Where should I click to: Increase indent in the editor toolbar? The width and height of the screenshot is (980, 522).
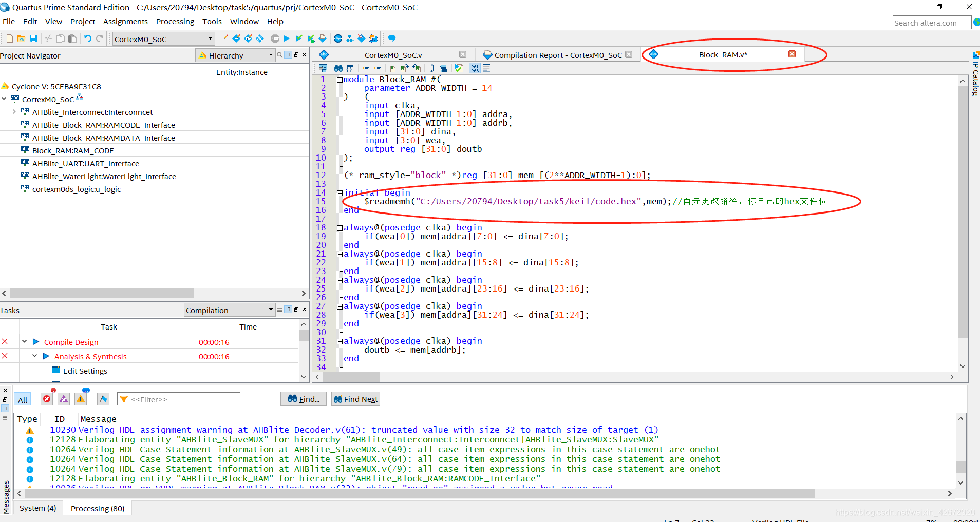point(366,68)
